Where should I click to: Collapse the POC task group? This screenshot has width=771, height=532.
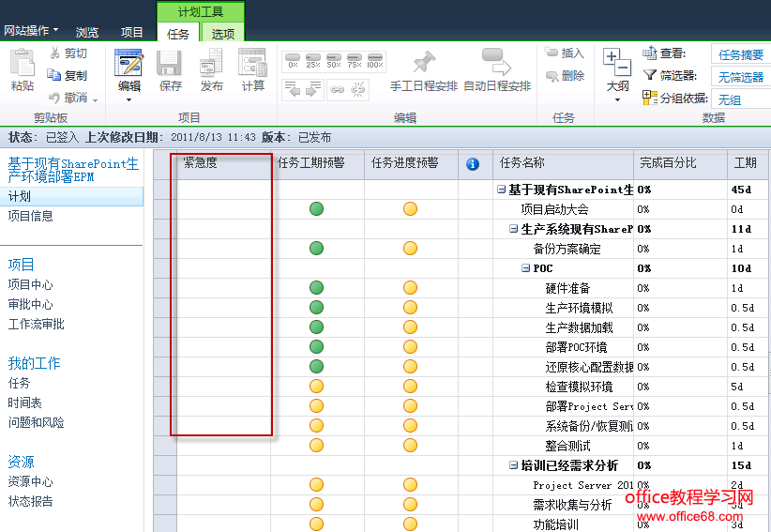pyautogui.click(x=526, y=268)
